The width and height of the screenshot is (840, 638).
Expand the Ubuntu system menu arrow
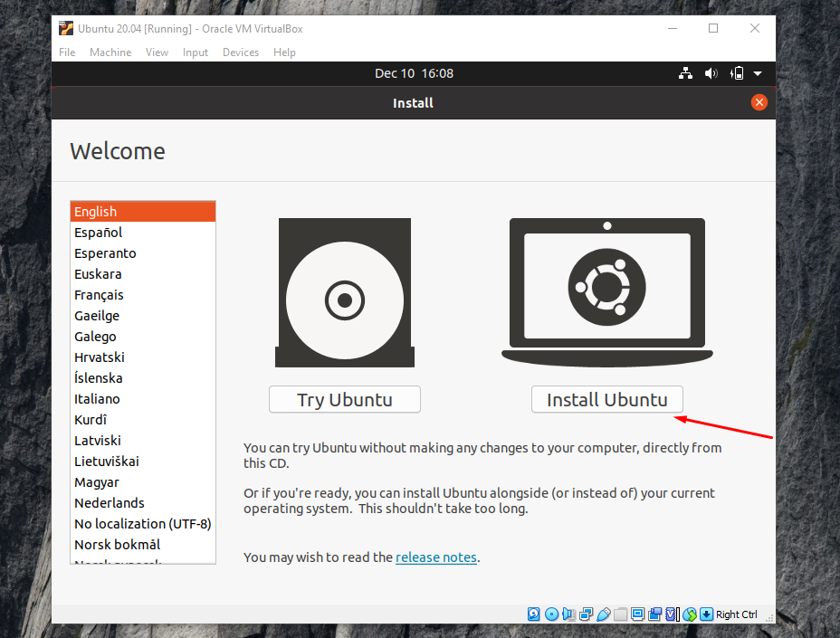tap(758, 73)
